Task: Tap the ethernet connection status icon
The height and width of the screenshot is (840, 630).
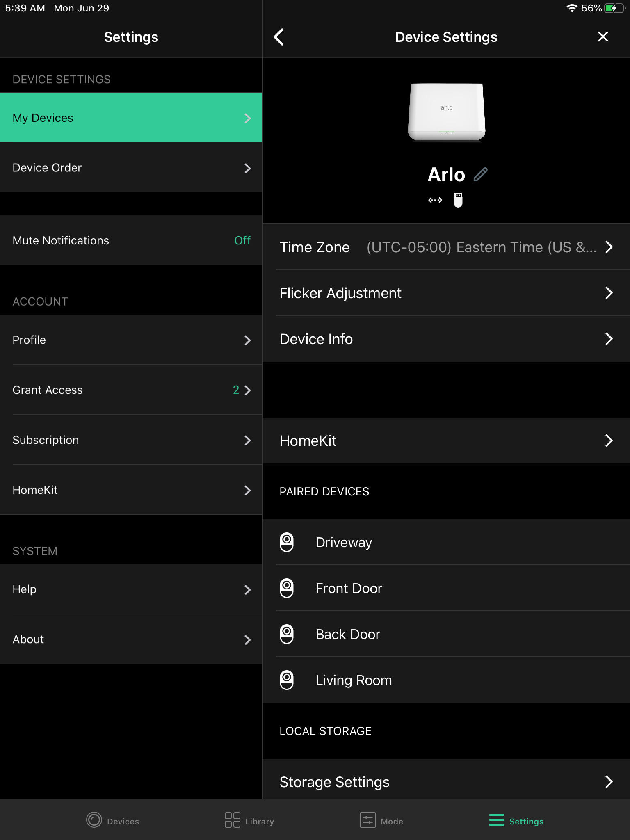Action: [x=435, y=200]
